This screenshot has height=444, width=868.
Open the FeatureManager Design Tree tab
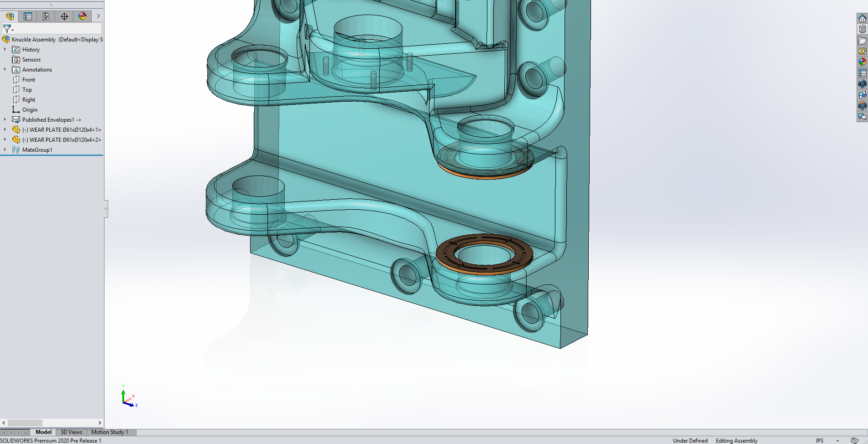[9, 16]
